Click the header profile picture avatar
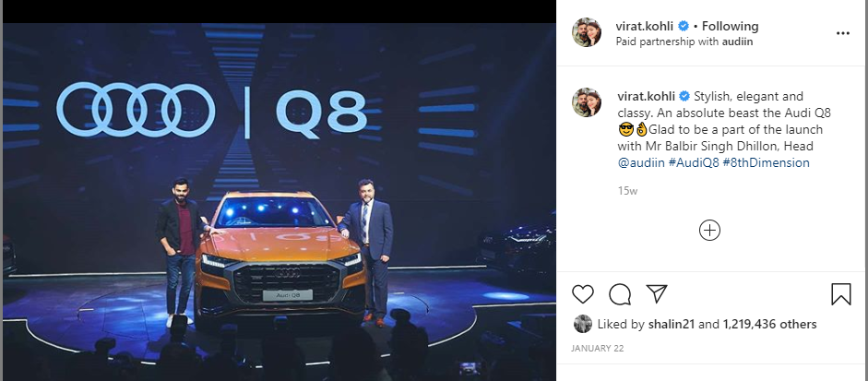This screenshot has height=381, width=868. pos(587,32)
